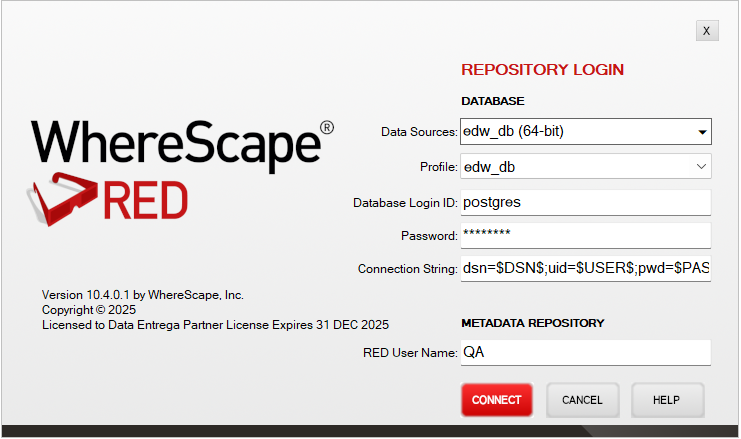Select the Profile combo box showing edw_db
The height and width of the screenshot is (439, 741).
[586, 166]
